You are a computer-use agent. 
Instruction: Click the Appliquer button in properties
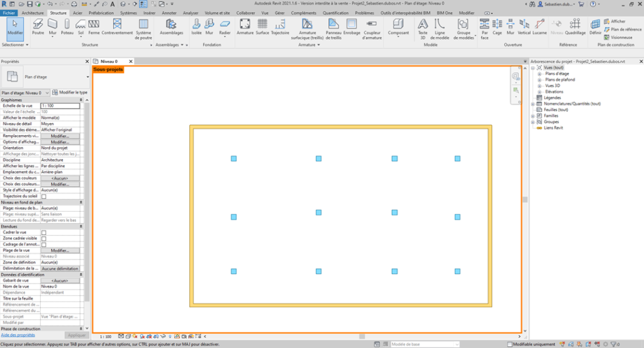[76, 335]
